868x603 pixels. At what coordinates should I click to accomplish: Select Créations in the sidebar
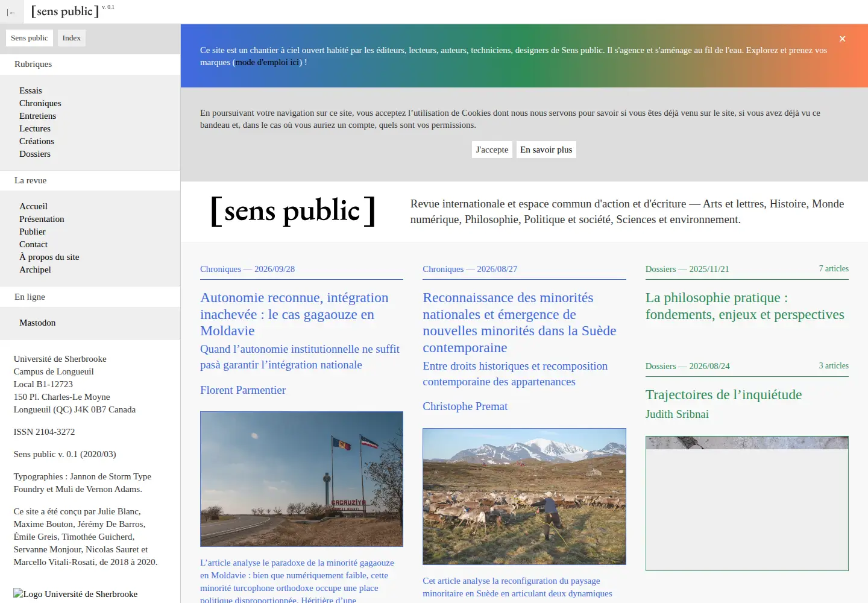pyautogui.click(x=37, y=141)
